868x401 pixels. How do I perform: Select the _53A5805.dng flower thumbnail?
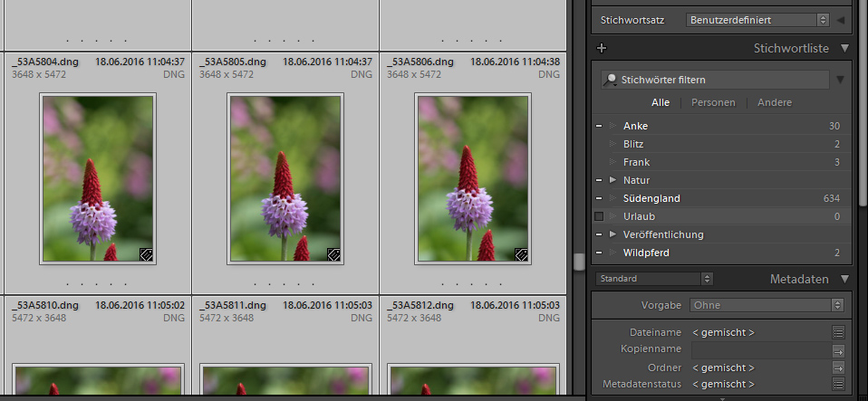tap(285, 178)
